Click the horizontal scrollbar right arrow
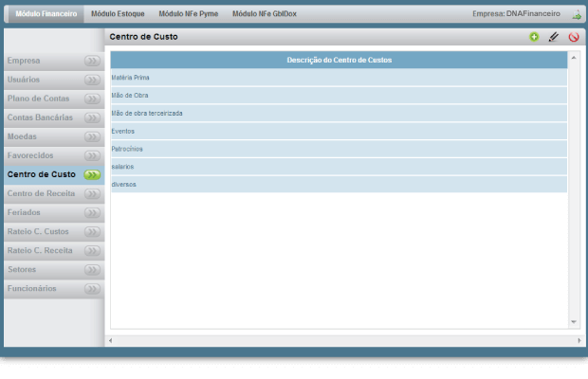Screen dimensions: 588x379 click(580, 339)
